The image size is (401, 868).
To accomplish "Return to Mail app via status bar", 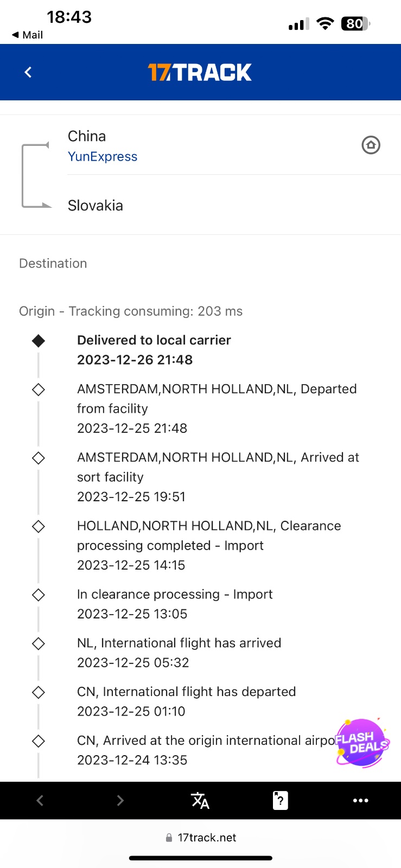I will point(28,35).
